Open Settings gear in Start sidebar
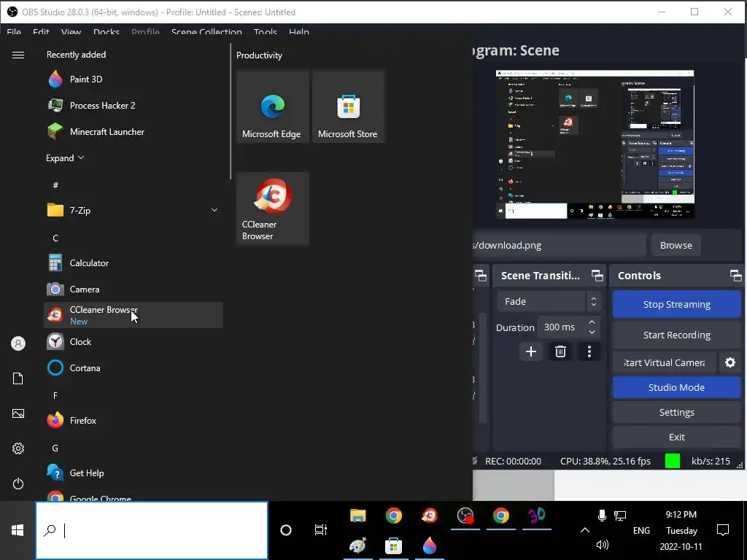The height and width of the screenshot is (560, 747). [18, 448]
